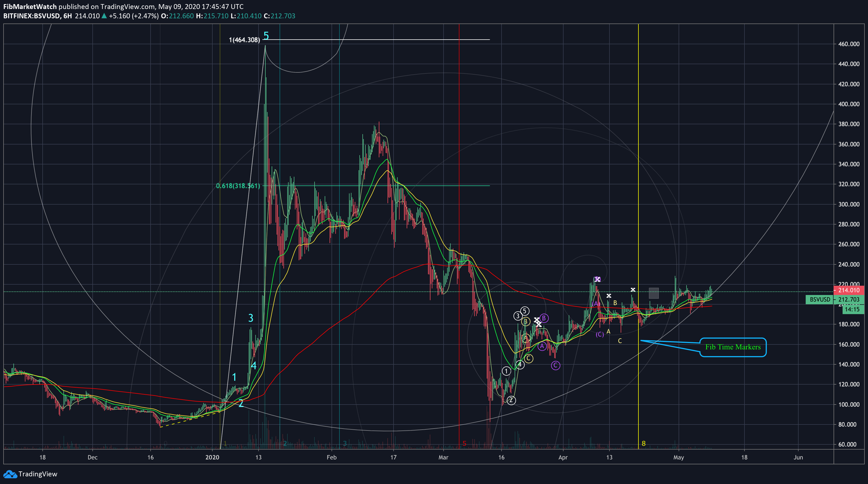Click the 1(464.308) Fibonacci level label
This screenshot has width=868, height=484.
(x=244, y=40)
